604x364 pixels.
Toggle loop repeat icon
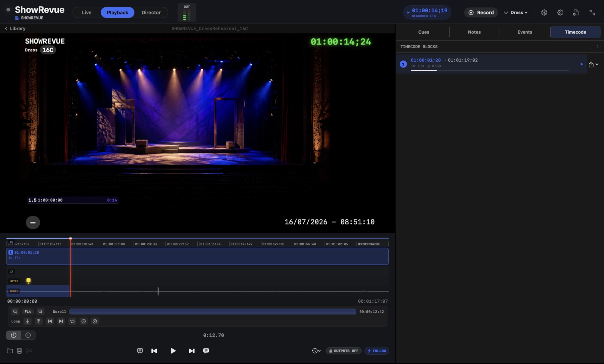pos(72,321)
